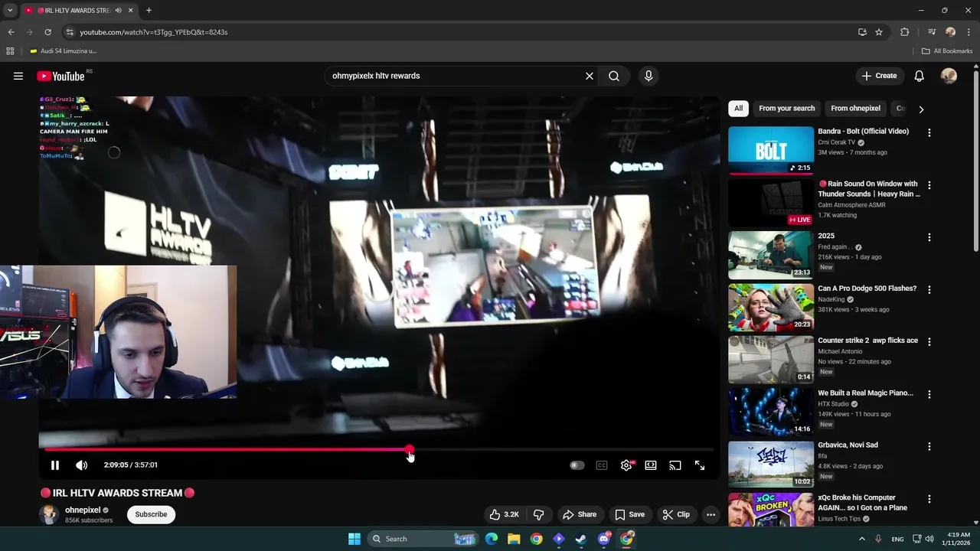Open options for Real Magic Piano video
The image size is (980, 551).
click(x=929, y=394)
